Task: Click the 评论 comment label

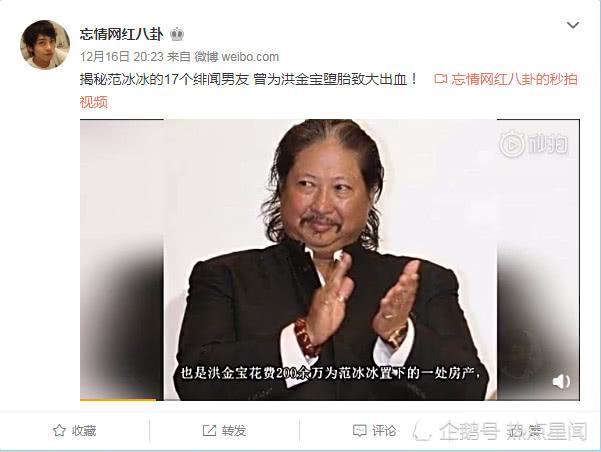Action: [x=384, y=431]
